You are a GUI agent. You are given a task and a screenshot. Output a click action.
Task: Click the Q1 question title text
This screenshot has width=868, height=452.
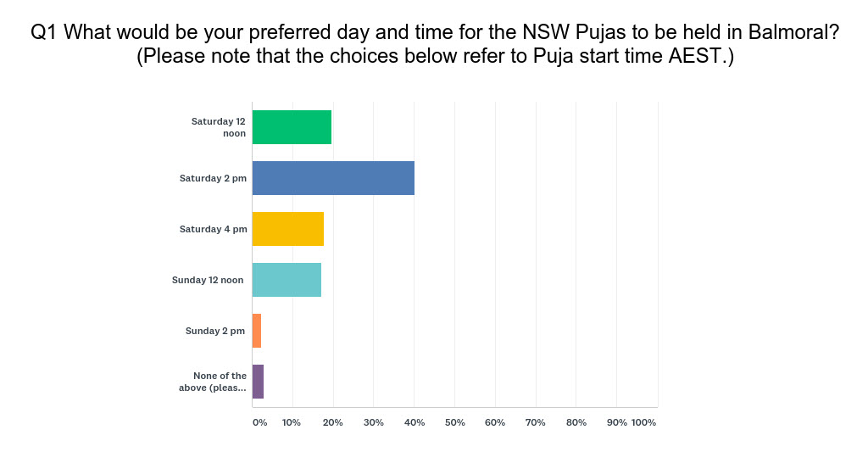434,33
